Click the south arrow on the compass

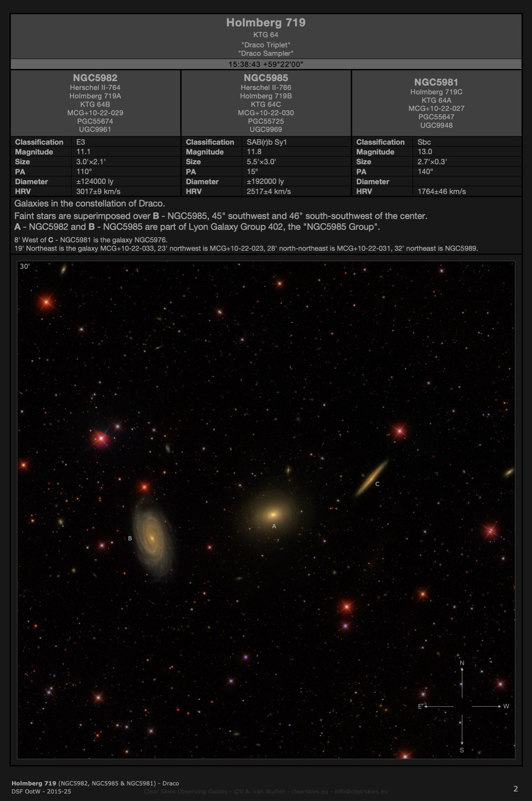coord(462,732)
